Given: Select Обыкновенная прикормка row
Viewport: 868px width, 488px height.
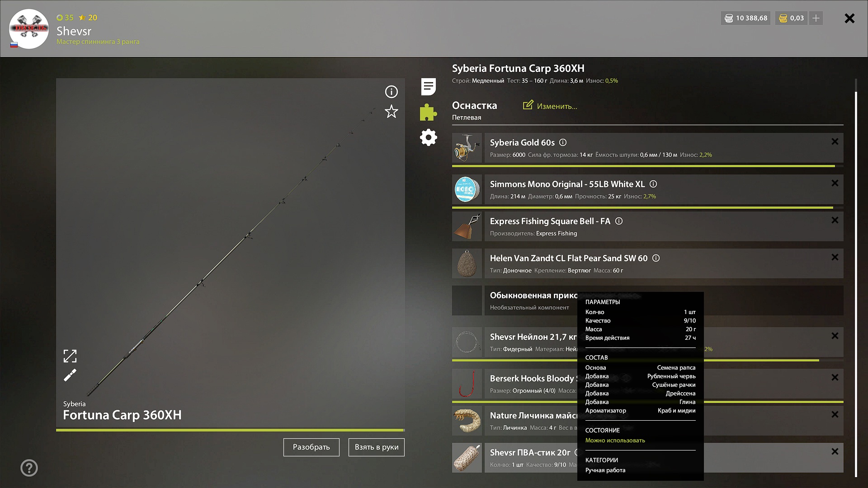Looking at the screenshot, I should coord(664,300).
